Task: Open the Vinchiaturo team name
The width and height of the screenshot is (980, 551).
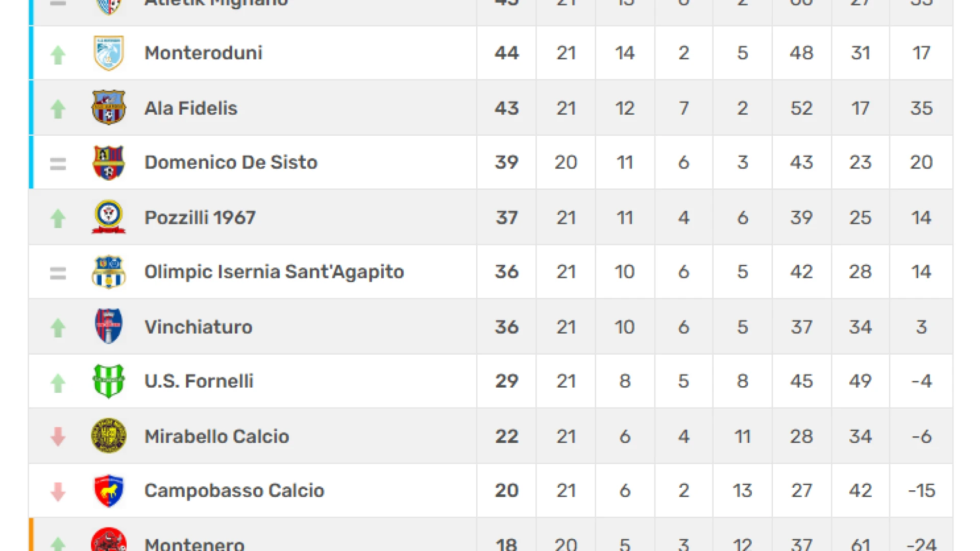Action: coord(199,327)
